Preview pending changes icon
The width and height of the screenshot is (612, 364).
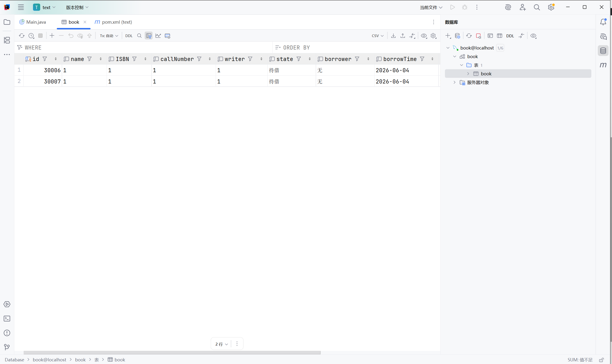[x=80, y=36]
